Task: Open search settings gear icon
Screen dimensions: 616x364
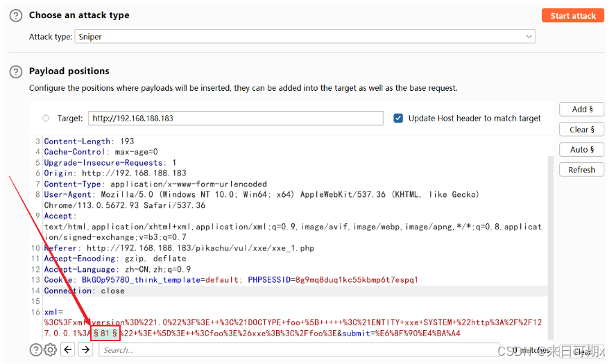Action: (50, 349)
